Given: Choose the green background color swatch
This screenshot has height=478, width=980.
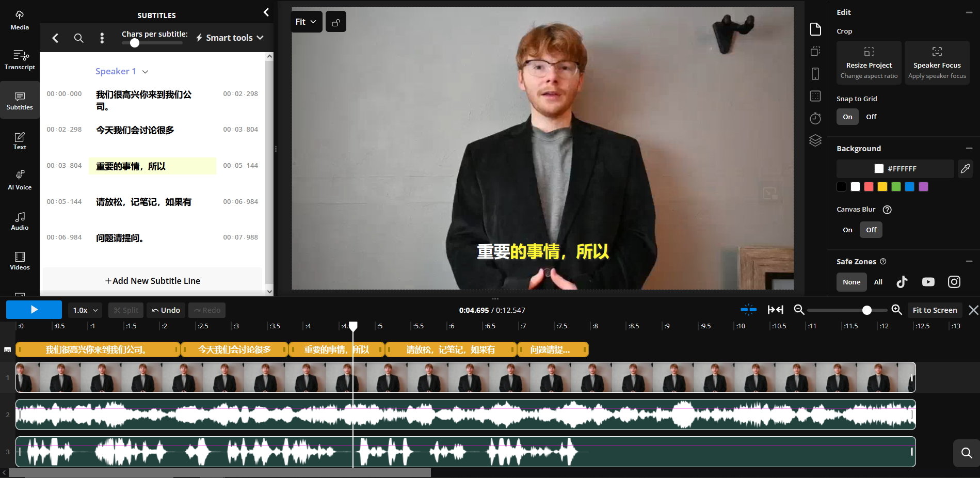Looking at the screenshot, I should pyautogui.click(x=895, y=187).
